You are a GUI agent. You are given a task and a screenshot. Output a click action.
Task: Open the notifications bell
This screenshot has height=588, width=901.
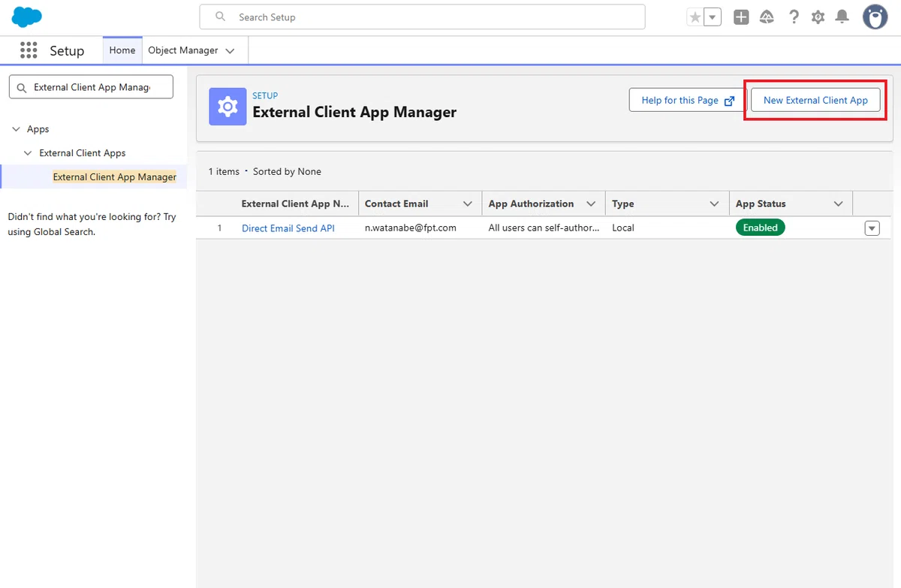pos(842,17)
